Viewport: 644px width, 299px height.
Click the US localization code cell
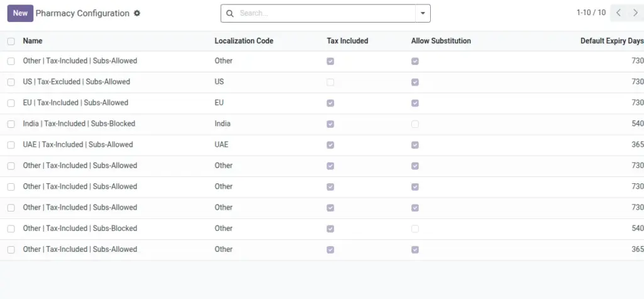219,82
